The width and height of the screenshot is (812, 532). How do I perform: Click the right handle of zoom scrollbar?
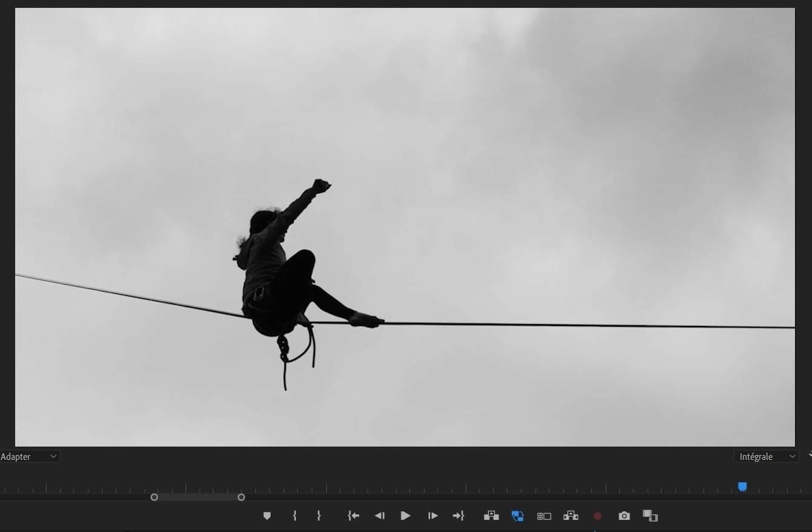[241, 497]
